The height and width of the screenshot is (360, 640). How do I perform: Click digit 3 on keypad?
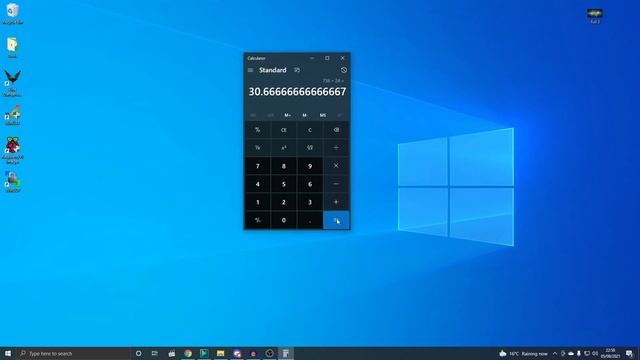[x=310, y=202]
